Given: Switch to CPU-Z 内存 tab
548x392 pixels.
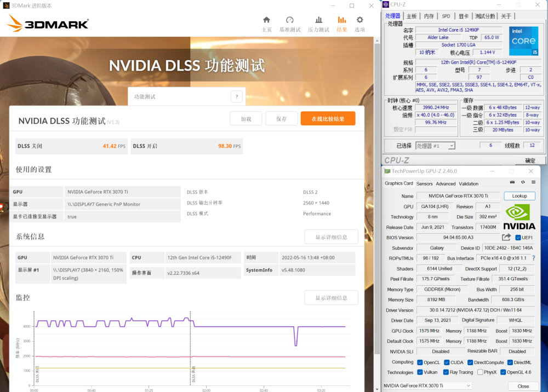Looking at the screenshot, I should [x=429, y=16].
